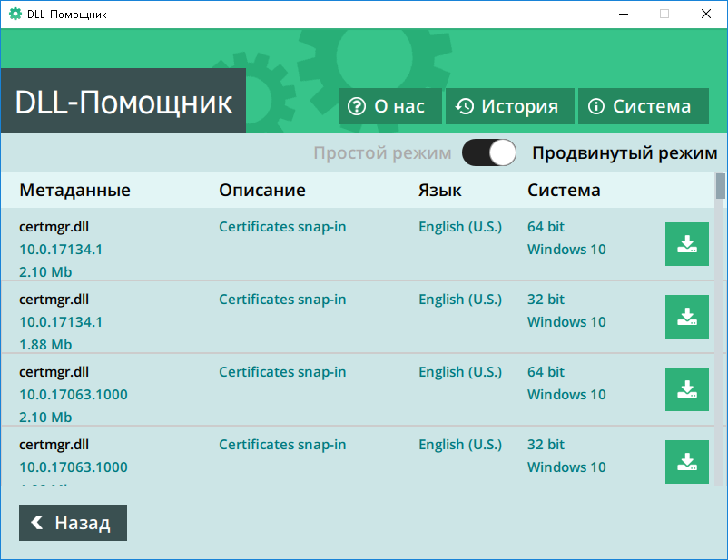Download 32 bit certmgr.dll version 10.0.17063.1000
The width and height of the screenshot is (728, 560).
[686, 462]
